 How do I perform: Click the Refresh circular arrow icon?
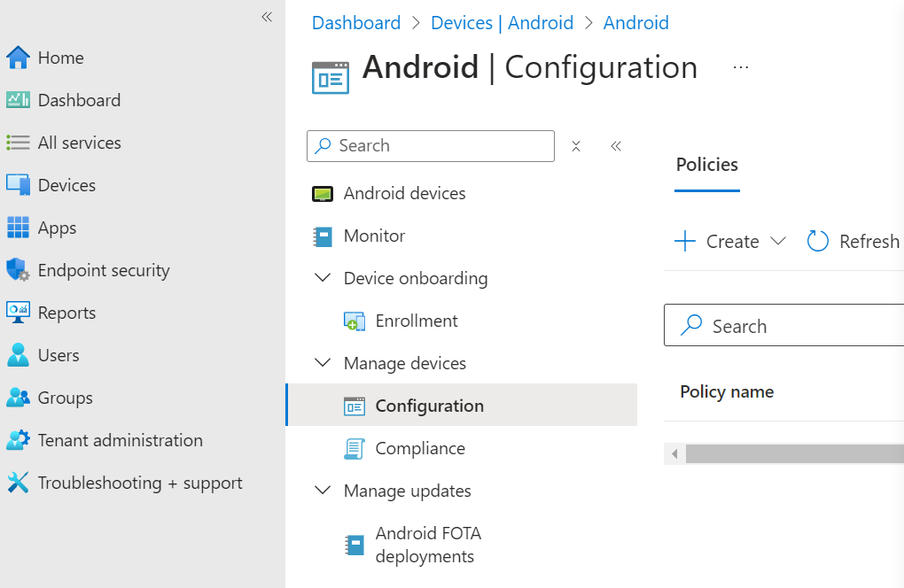coord(817,241)
